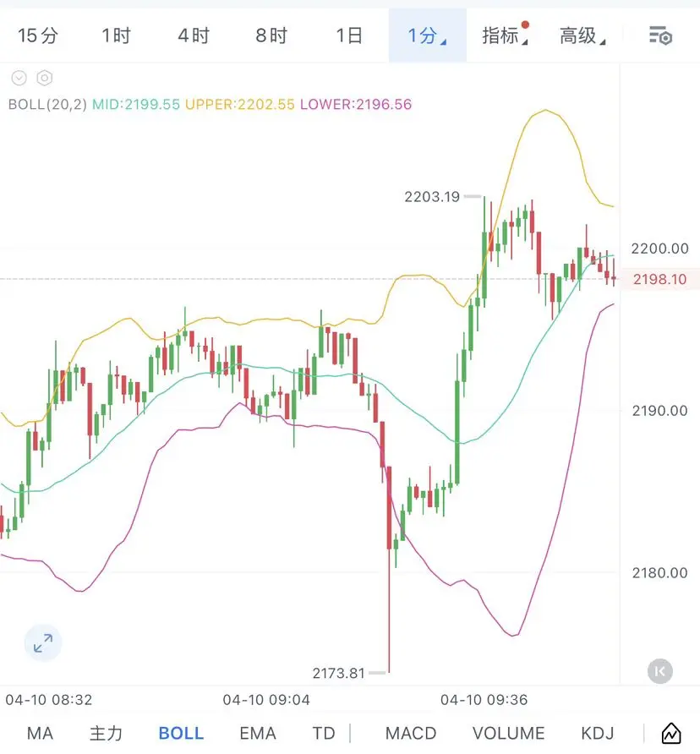Select the TD indicator
Image resolution: width=700 pixels, height=754 pixels.
tap(323, 734)
